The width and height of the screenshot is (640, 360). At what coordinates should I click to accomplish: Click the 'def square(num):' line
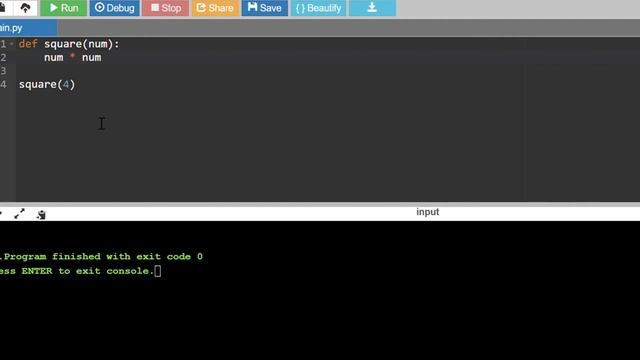coord(69,44)
